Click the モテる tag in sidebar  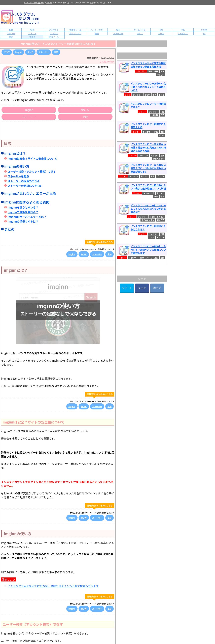coord(161,95)
